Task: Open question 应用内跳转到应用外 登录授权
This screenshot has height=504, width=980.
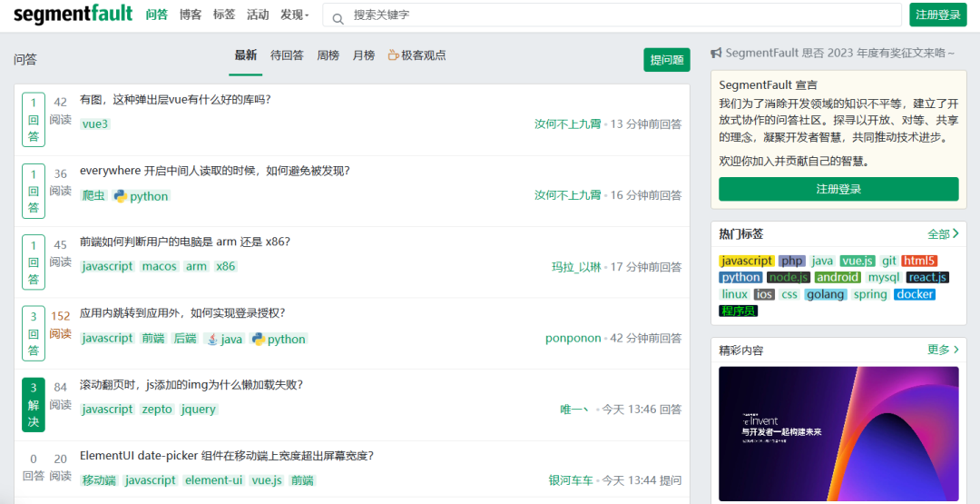Action: coord(182,313)
